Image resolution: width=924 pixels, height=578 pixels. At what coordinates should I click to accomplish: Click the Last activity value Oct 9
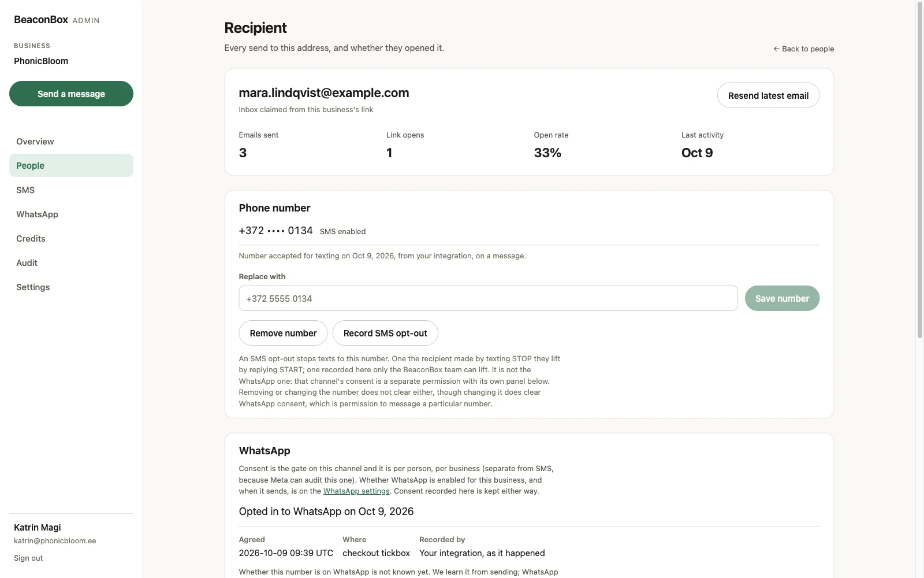pos(697,153)
